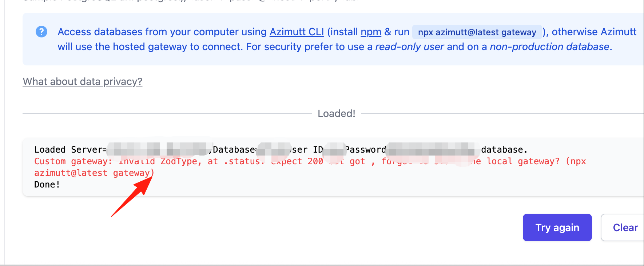Click the blurred Server value in log
Screen dimensions: 644x266
click(x=159, y=149)
